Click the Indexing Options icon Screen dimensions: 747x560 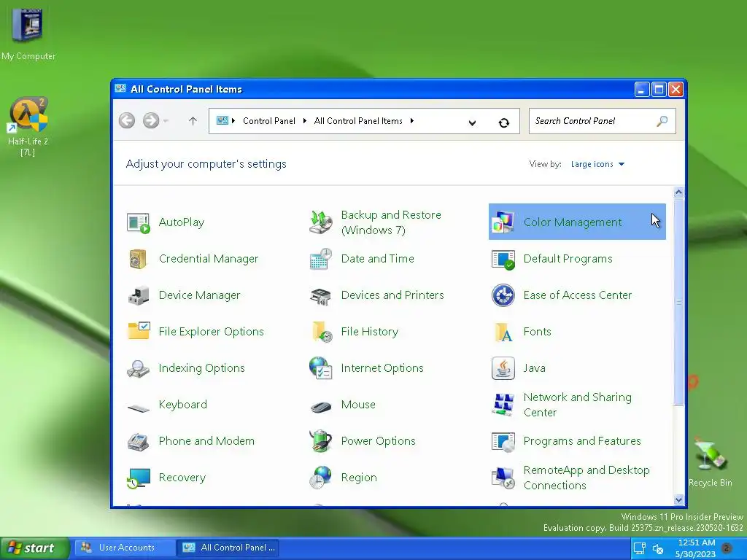click(138, 368)
